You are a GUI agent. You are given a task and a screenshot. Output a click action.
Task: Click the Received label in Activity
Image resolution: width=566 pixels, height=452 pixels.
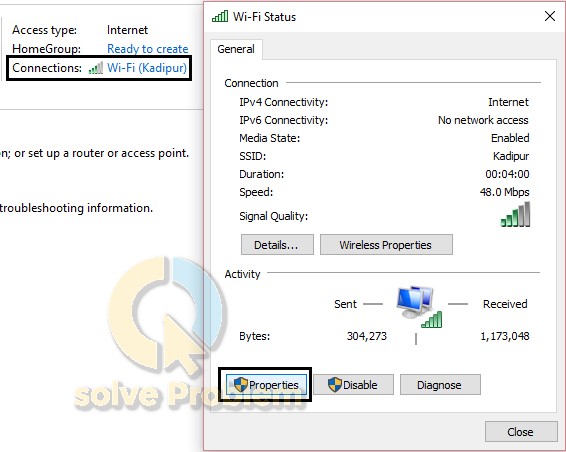(x=505, y=304)
